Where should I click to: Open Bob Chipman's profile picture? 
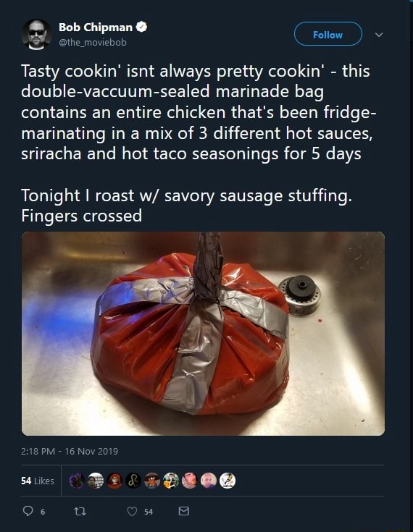[36, 34]
